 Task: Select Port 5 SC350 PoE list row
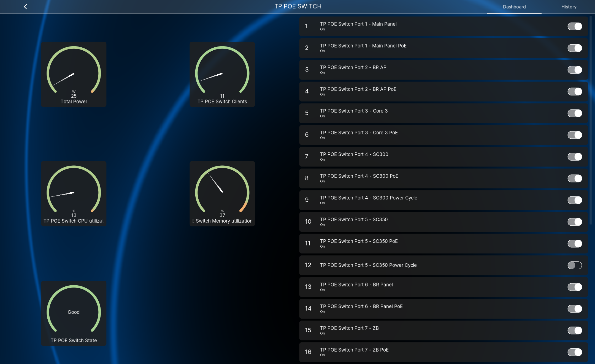(x=359, y=241)
